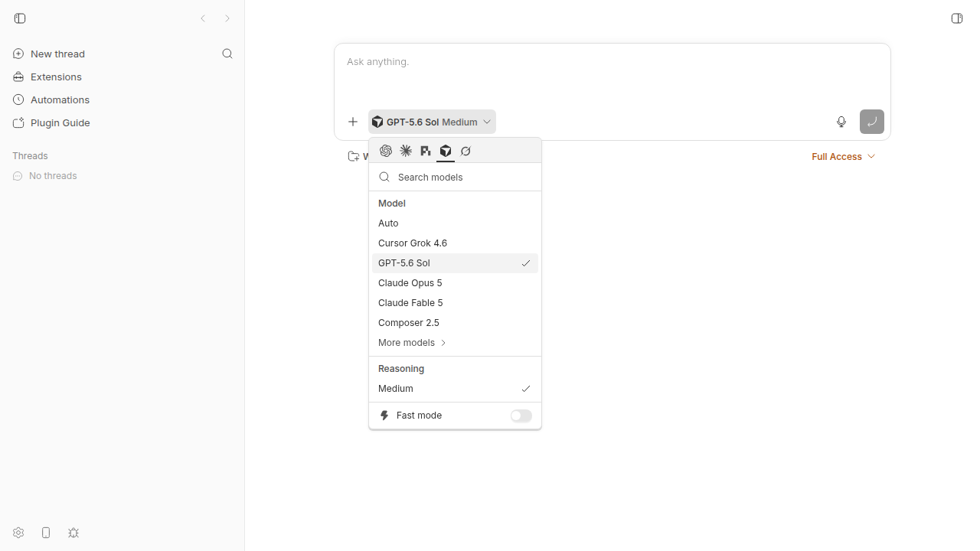Pick Claude Opus 5 model
The height and width of the screenshot is (551, 980).
[x=455, y=283]
